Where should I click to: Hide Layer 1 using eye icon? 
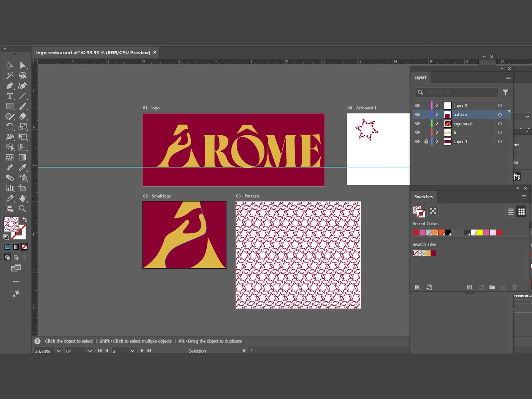417,141
